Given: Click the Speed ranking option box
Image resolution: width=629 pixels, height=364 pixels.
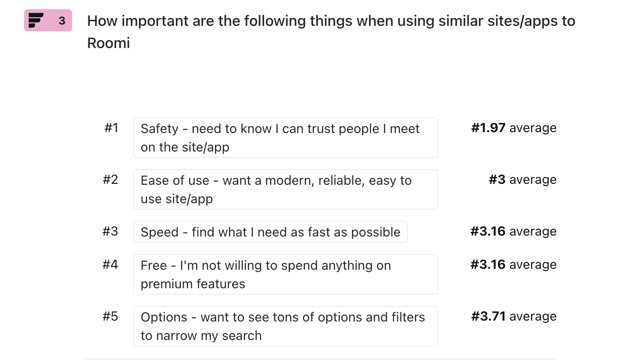Looking at the screenshot, I should pyautogui.click(x=270, y=232).
